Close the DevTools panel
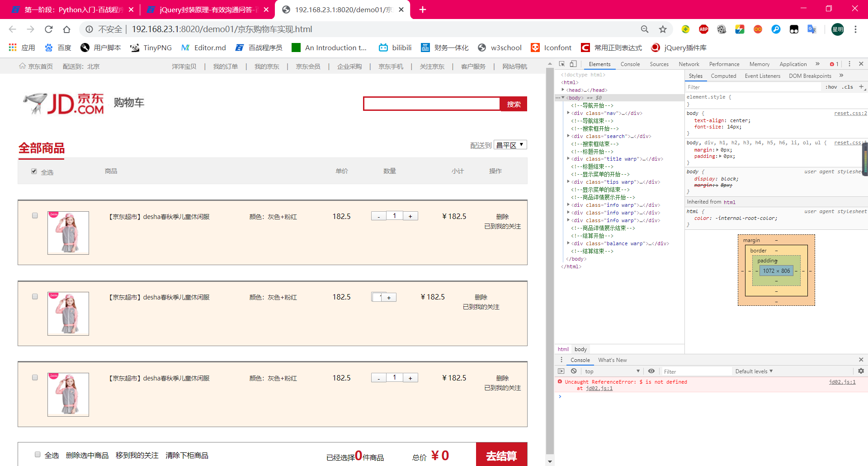The height and width of the screenshot is (466, 868). coord(861,64)
